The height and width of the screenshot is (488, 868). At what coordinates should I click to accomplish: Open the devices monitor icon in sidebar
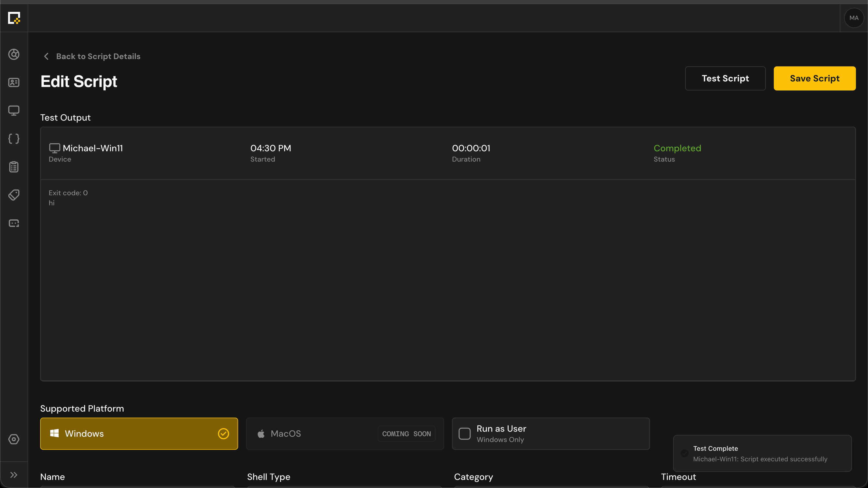(x=14, y=111)
